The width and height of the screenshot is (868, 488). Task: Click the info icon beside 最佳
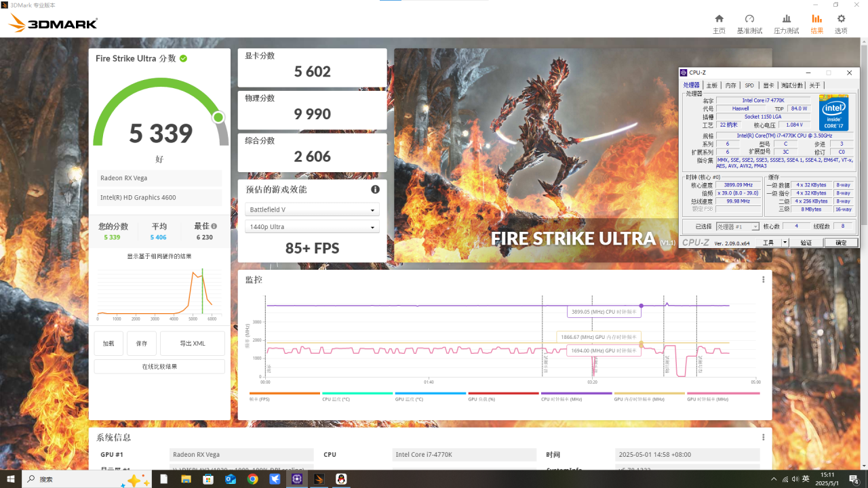point(214,226)
